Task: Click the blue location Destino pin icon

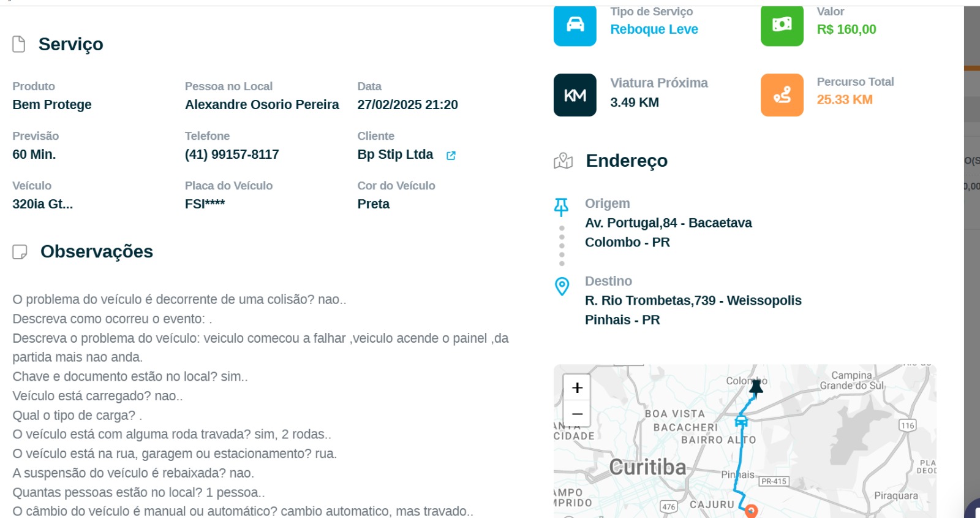Action: 562,286
